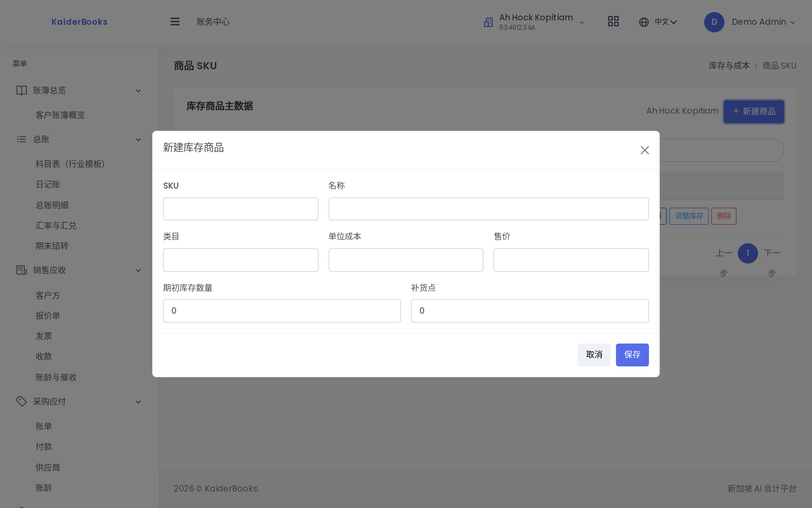Click the 取消 button
Image resolution: width=812 pixels, height=508 pixels.
click(594, 355)
